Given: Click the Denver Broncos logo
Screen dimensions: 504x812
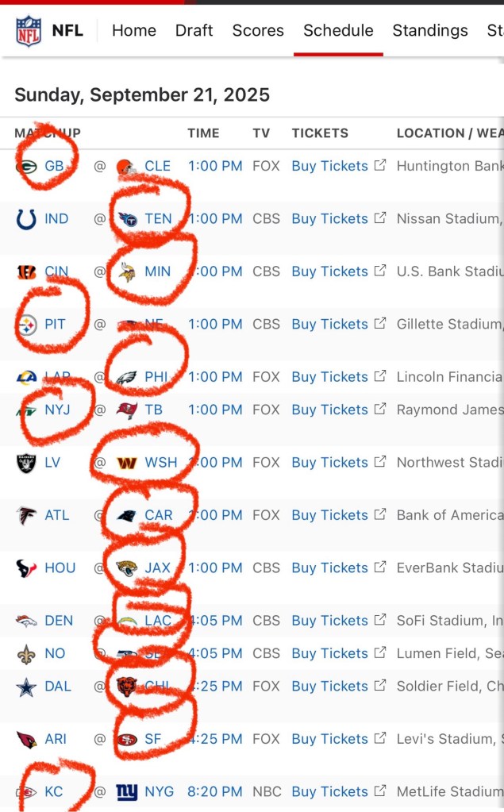Looking at the screenshot, I should coord(26,621).
